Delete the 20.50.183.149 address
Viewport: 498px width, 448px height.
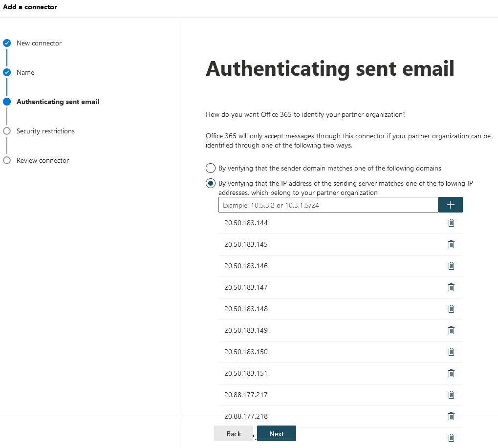(x=451, y=331)
